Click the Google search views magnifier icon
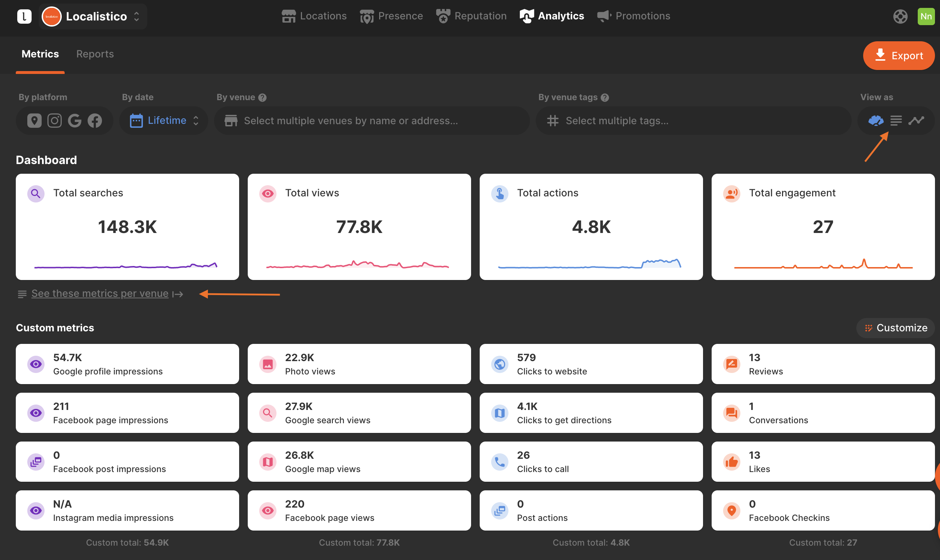The width and height of the screenshot is (940, 560). click(x=268, y=413)
